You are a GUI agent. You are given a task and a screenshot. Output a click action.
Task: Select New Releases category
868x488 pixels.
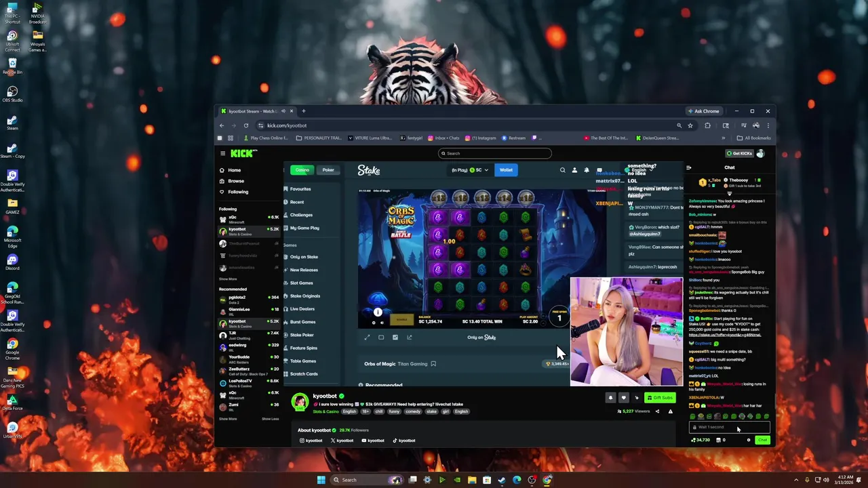(x=304, y=270)
